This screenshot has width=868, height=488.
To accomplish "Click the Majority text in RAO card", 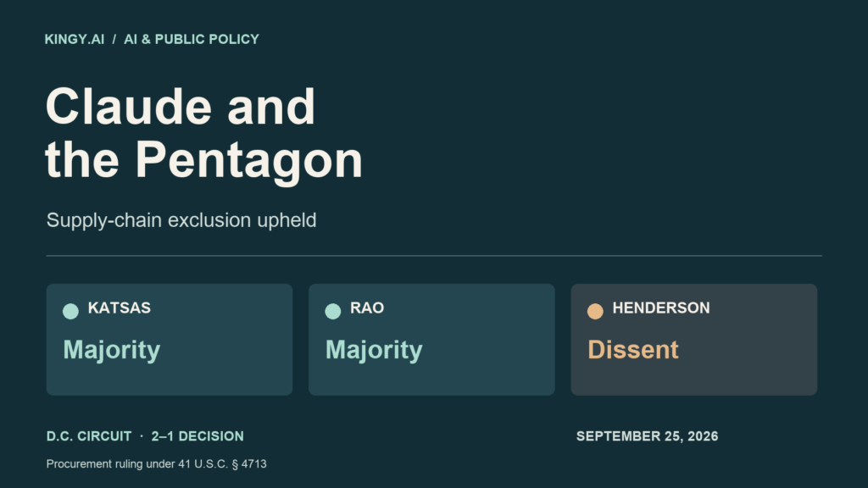I will 374,350.
